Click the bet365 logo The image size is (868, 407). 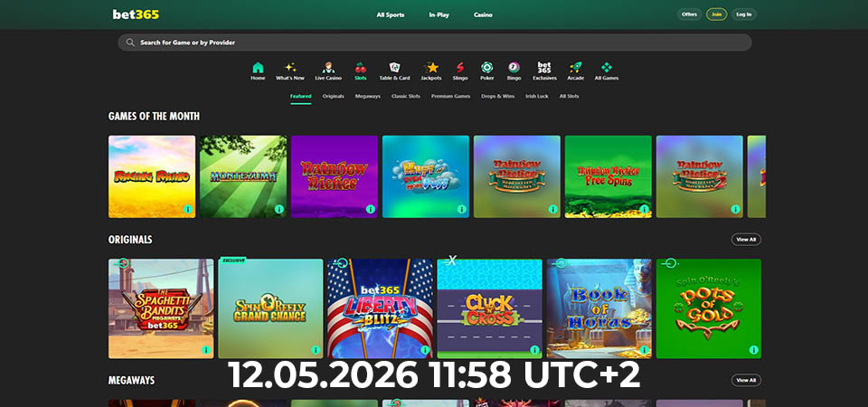(x=136, y=14)
